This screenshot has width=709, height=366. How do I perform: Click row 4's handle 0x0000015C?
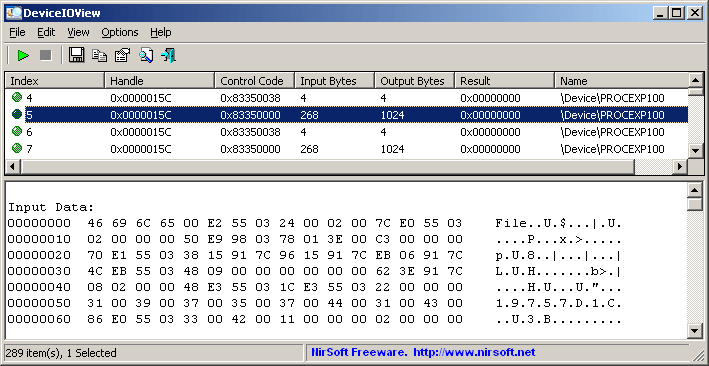(x=141, y=98)
